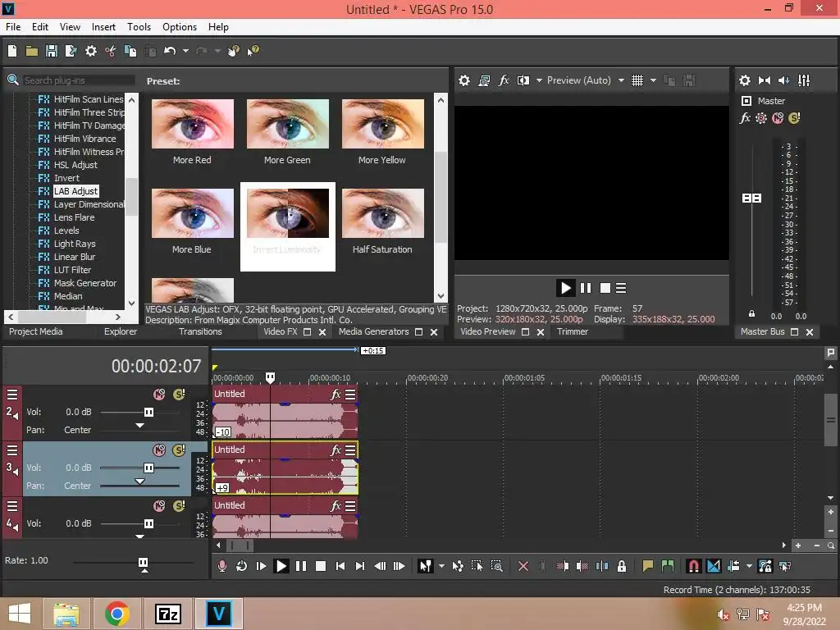Select the Normal Edit tool
This screenshot has width=840, height=630.
pos(425,566)
